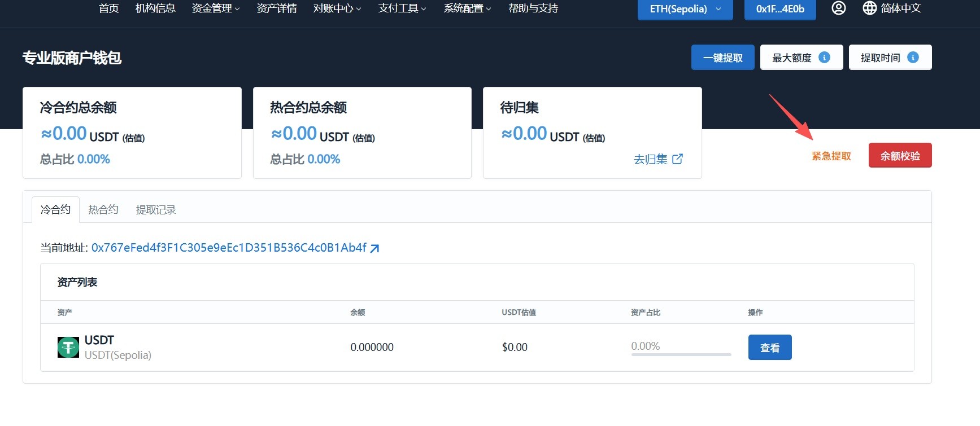Click the 查看 button in USDT row
This screenshot has width=980, height=426.
tap(770, 348)
